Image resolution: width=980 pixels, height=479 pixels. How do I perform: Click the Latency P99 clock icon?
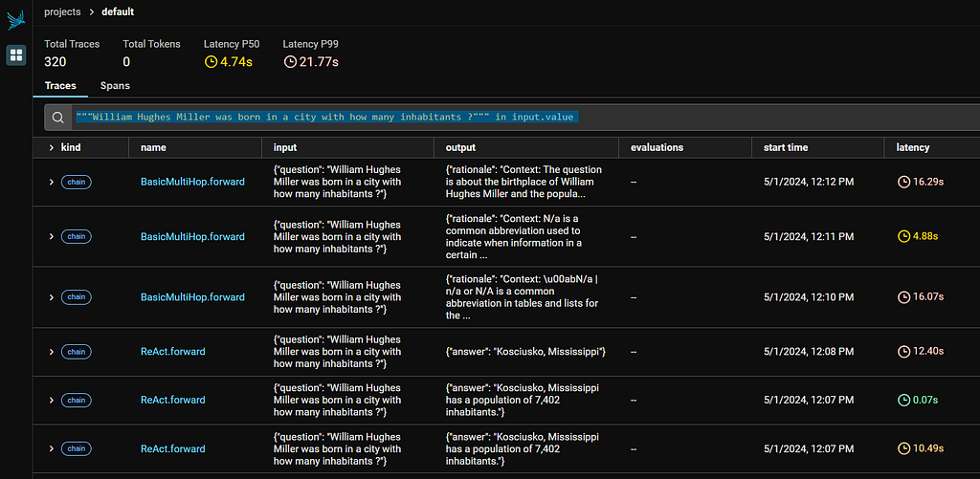(x=289, y=62)
